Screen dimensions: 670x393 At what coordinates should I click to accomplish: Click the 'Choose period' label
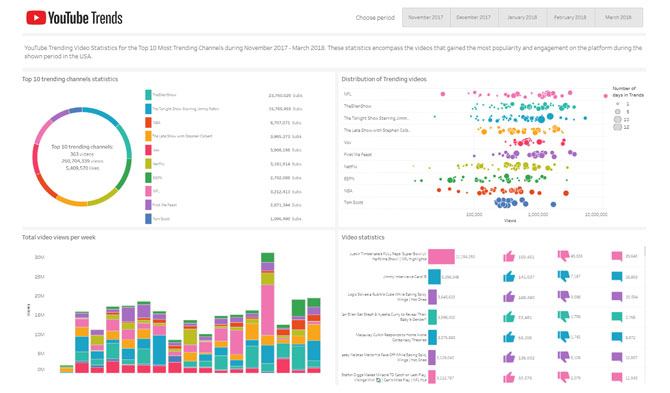click(x=375, y=18)
